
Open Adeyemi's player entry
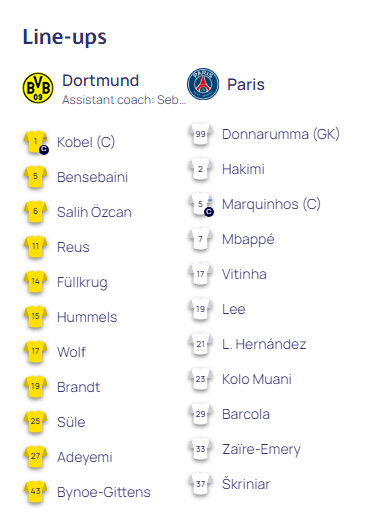point(85,457)
